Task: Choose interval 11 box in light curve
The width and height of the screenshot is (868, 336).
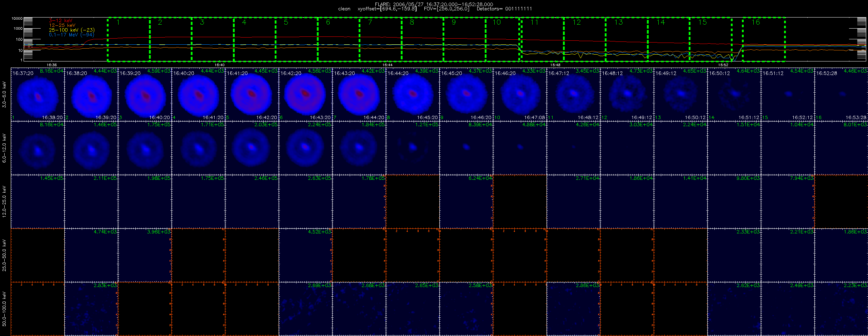Action: [x=543, y=39]
